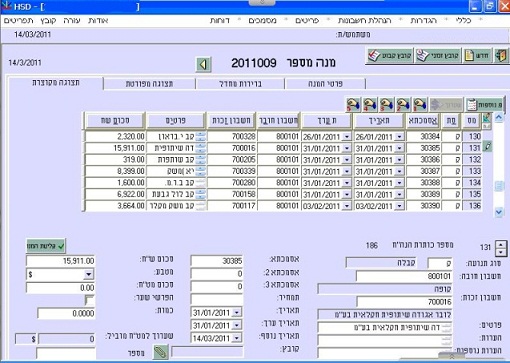Click the hand-coin icon numbered 3
This screenshot has height=363, width=510.
coord(386,105)
